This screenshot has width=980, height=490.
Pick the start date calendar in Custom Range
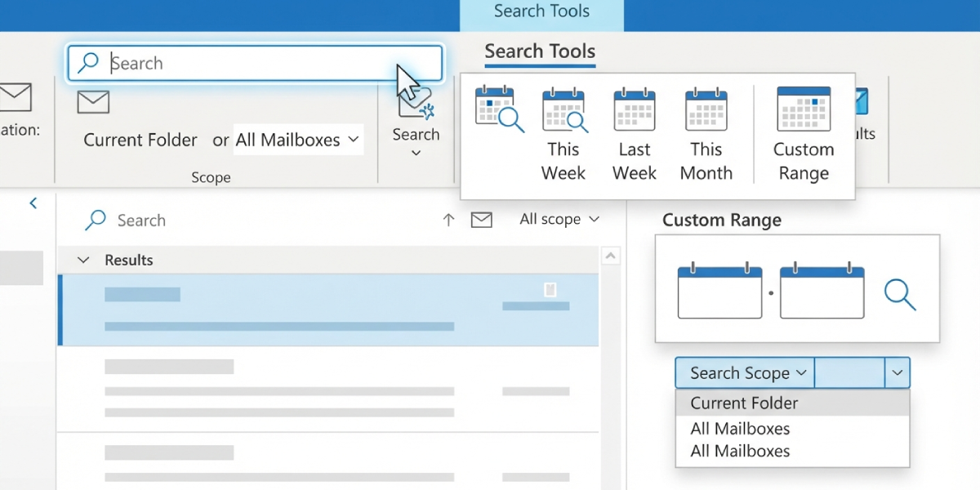(719, 290)
